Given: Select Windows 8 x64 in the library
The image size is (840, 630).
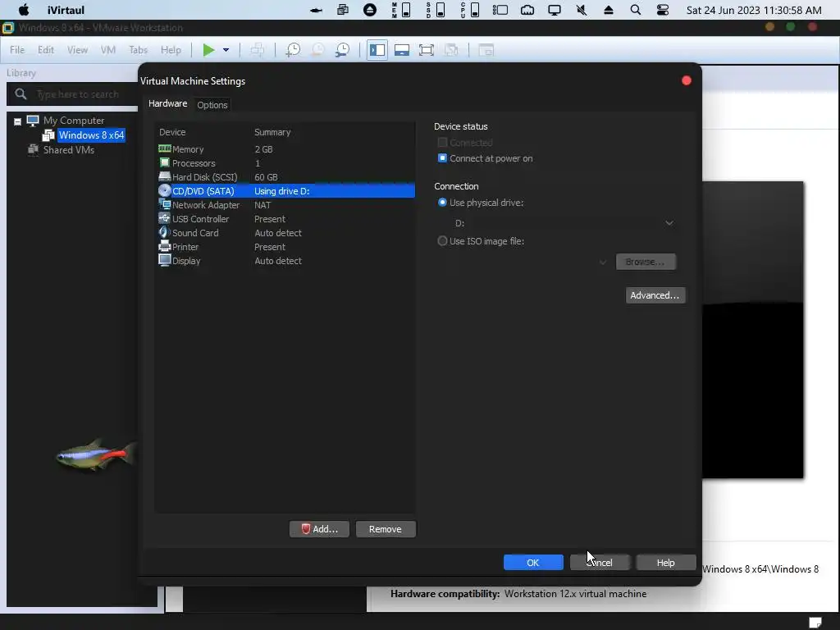Looking at the screenshot, I should coord(91,135).
